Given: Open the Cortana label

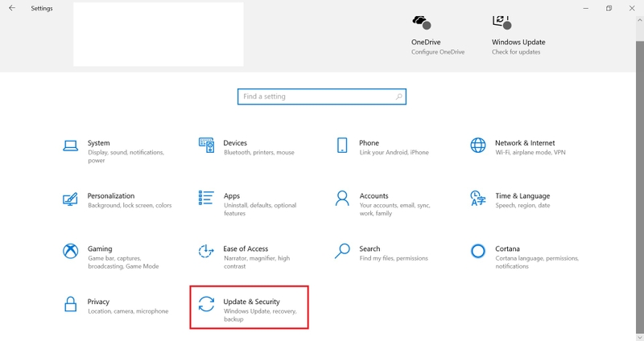Looking at the screenshot, I should click(x=507, y=249).
